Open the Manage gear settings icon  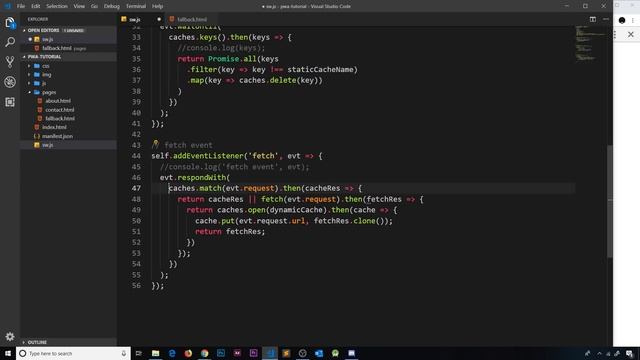point(10,336)
